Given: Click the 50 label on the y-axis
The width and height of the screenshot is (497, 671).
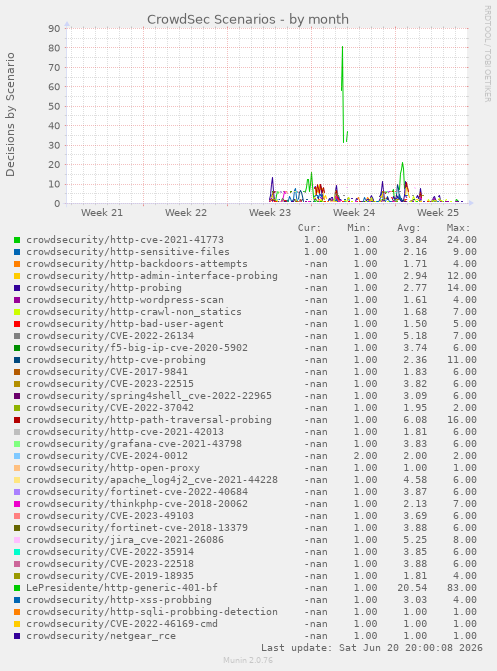Looking at the screenshot, I should (x=54, y=107).
